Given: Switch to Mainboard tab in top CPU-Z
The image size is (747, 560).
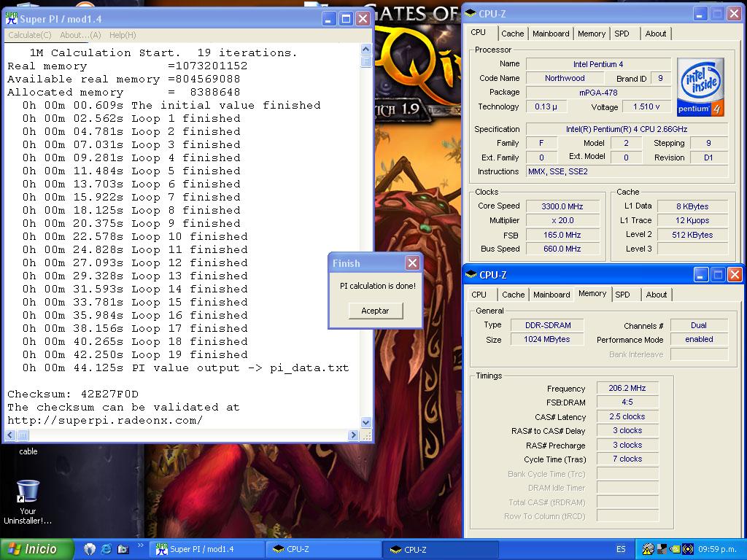Looking at the screenshot, I should pos(551,34).
